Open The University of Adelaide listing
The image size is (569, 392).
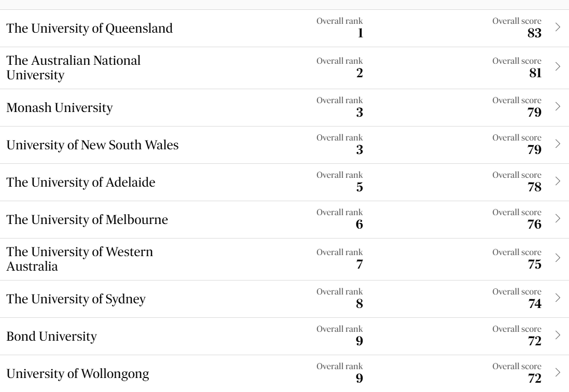coord(81,183)
